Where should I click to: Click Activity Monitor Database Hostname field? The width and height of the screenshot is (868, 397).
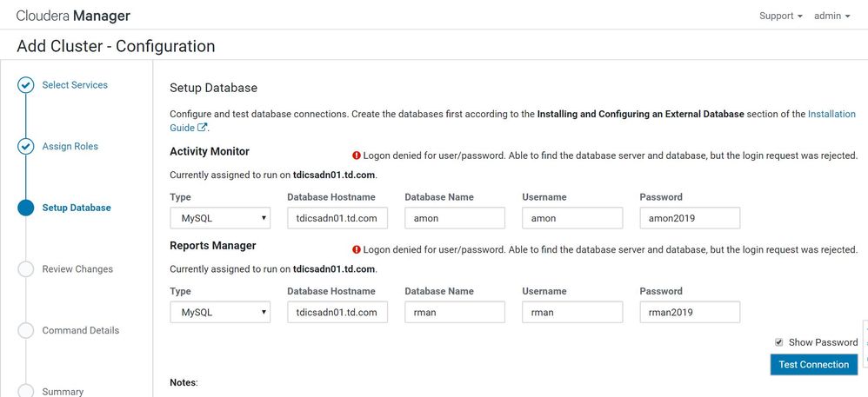337,219
